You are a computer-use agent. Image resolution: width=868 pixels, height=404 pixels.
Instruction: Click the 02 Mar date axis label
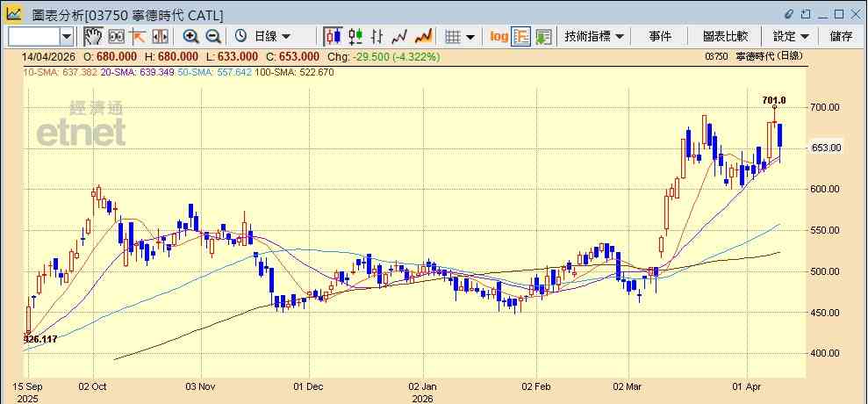(x=629, y=386)
